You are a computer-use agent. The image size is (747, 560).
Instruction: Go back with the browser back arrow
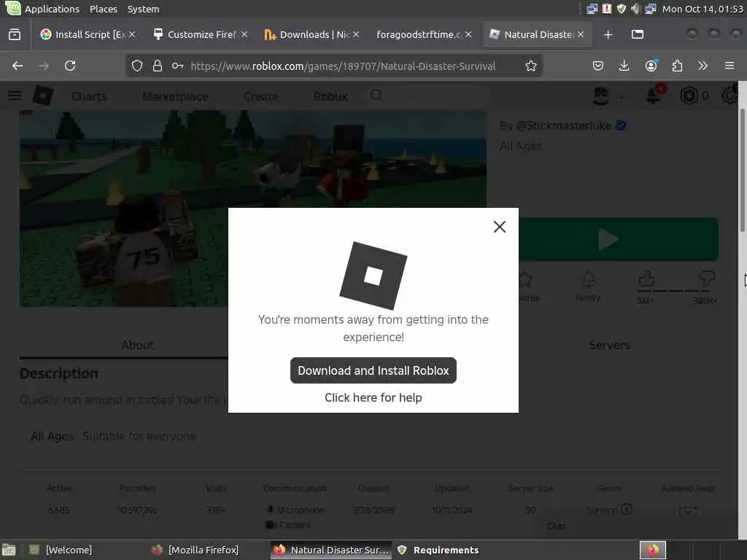click(18, 66)
